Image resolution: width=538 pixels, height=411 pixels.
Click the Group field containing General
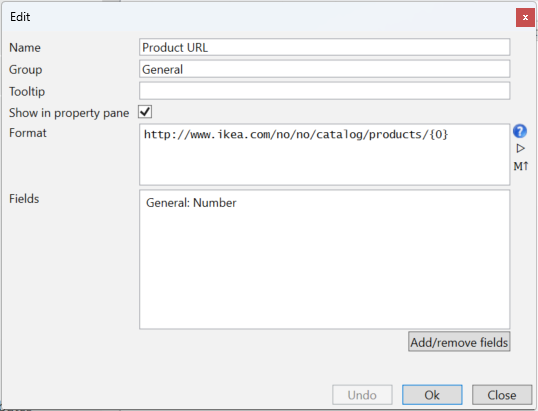324,69
